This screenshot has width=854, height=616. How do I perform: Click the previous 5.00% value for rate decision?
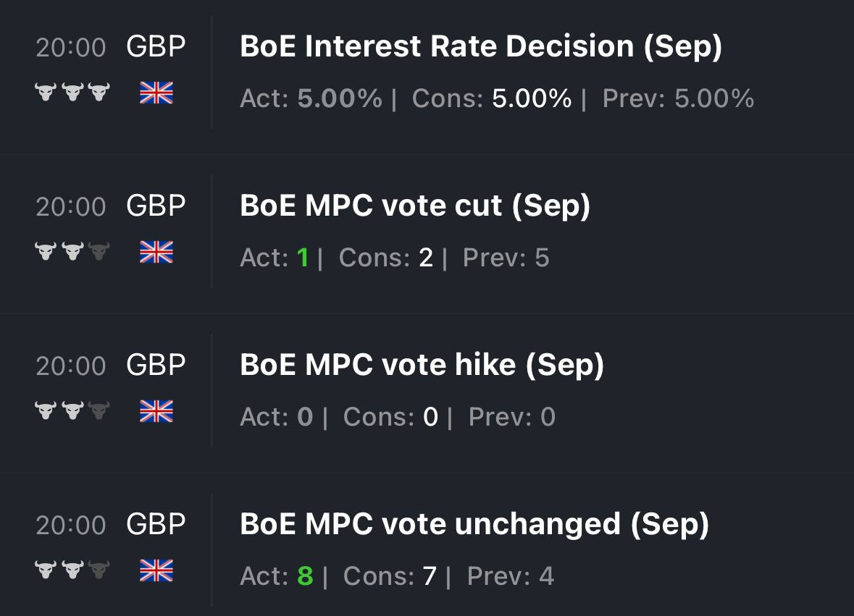point(714,98)
